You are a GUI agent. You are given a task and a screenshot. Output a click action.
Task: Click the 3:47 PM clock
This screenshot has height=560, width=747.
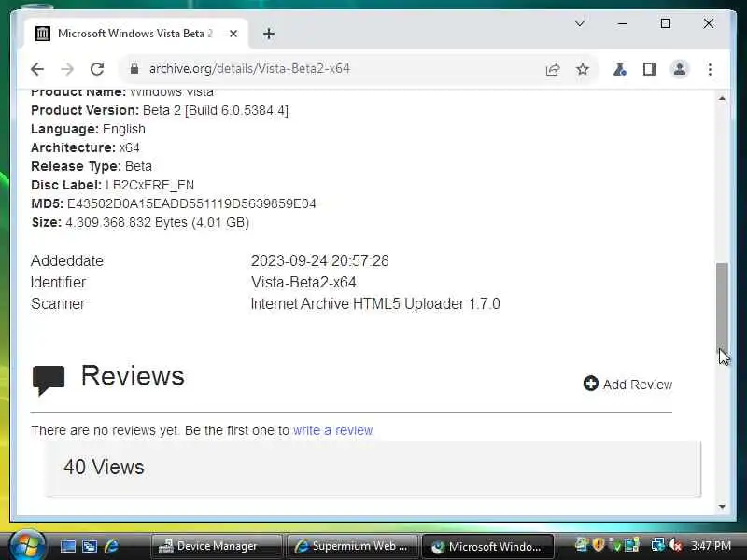[x=711, y=545]
